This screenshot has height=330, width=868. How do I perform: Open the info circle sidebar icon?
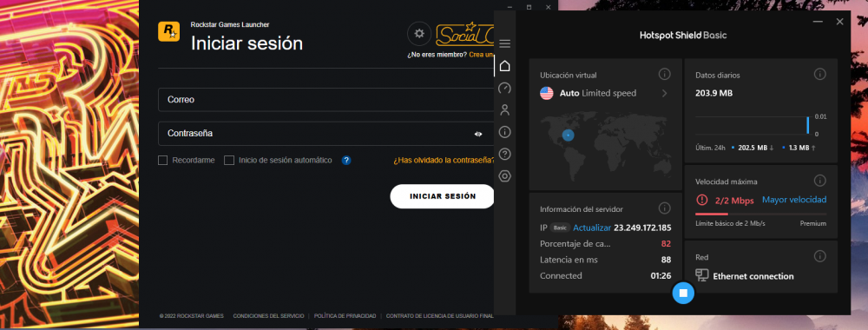[x=504, y=132]
